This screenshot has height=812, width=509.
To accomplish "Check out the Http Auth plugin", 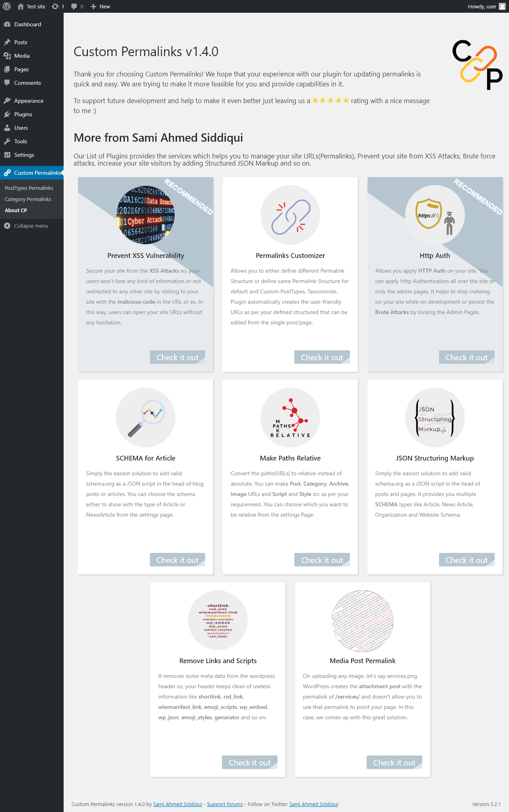I will pos(467,357).
